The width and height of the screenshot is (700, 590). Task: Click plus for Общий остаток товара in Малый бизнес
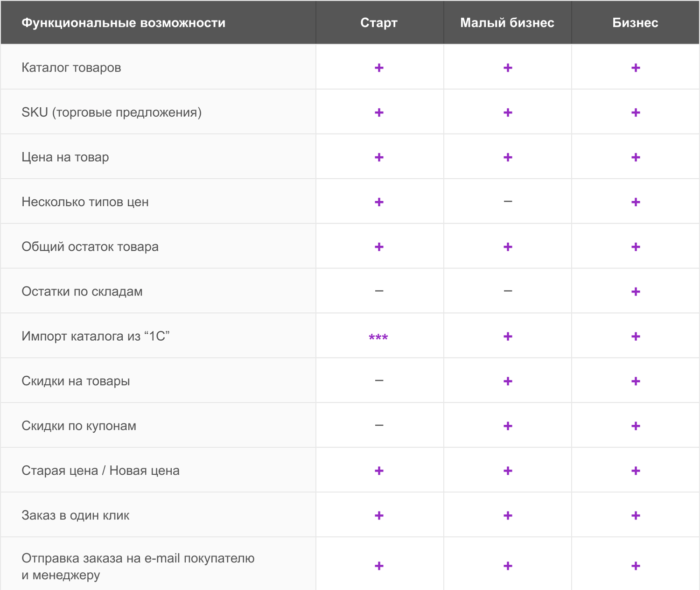(508, 247)
